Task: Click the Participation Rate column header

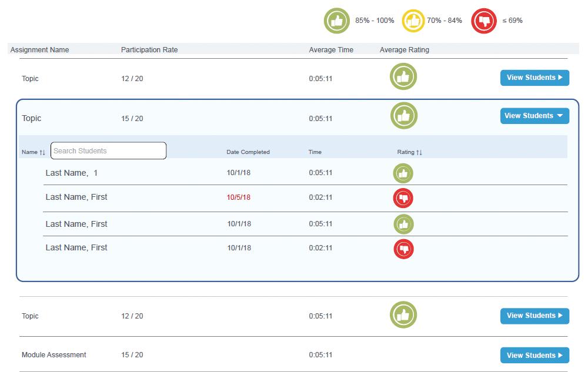Action: (149, 50)
